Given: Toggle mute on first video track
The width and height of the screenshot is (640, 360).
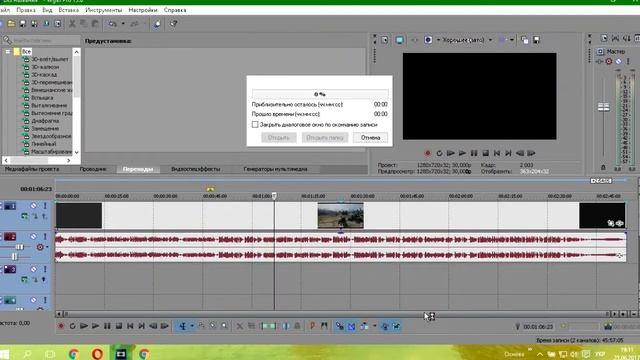Looking at the screenshot, I should click(33, 206).
